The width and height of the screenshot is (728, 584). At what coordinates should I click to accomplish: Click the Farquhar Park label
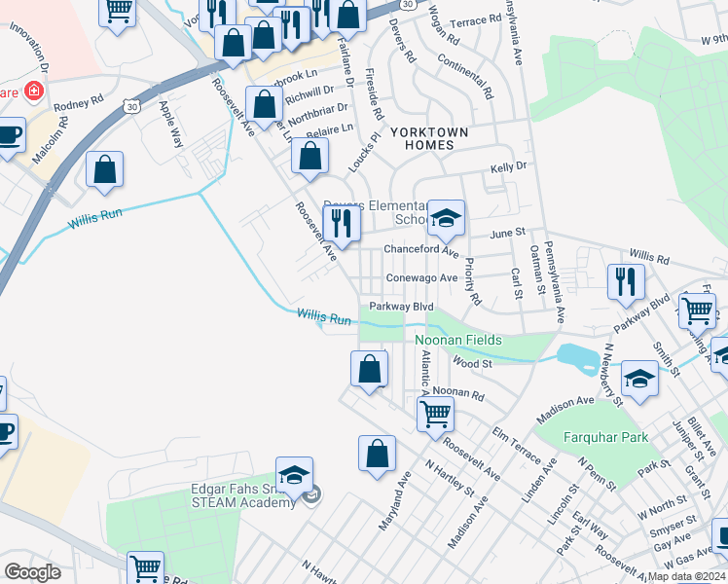pyautogui.click(x=606, y=437)
